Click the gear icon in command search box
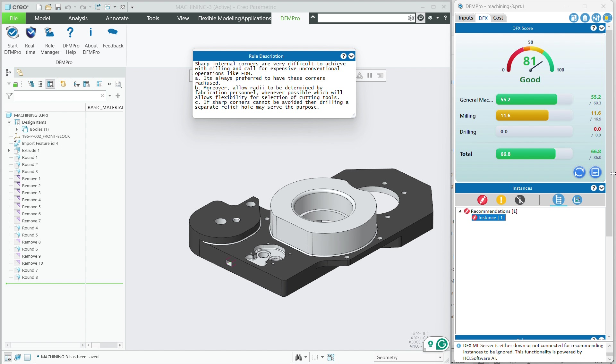The image size is (616, 364). click(411, 18)
